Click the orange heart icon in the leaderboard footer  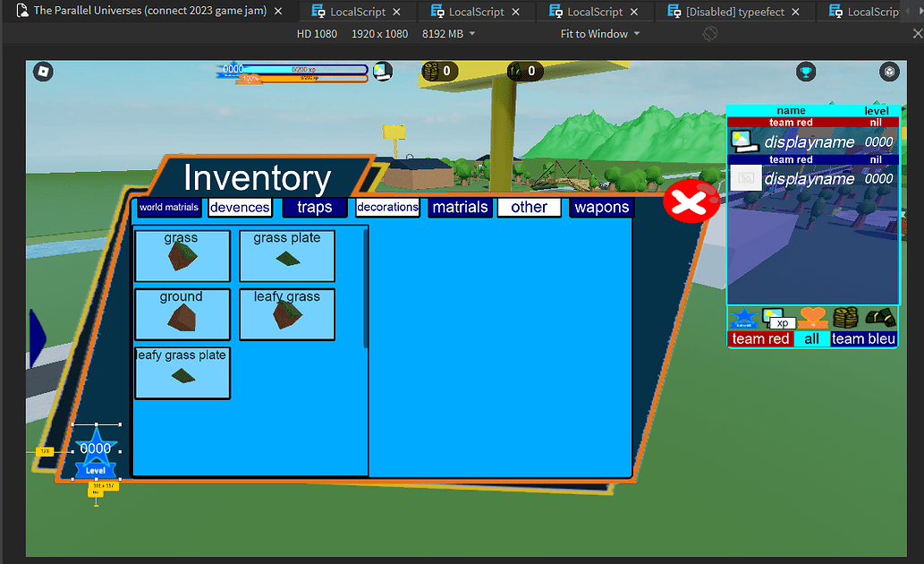click(812, 316)
